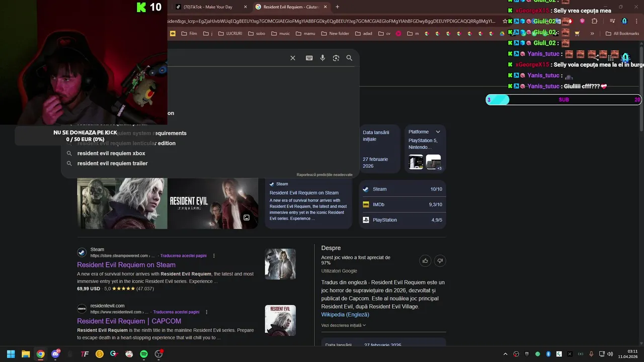Click Traducerea acestei pagini on the Steam result
This screenshot has height=362, width=644.
click(184, 256)
